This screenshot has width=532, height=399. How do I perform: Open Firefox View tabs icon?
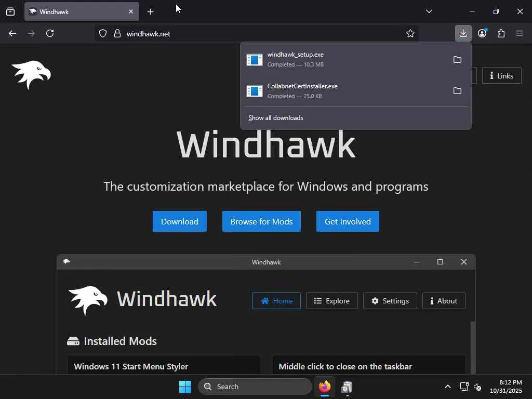point(10,11)
